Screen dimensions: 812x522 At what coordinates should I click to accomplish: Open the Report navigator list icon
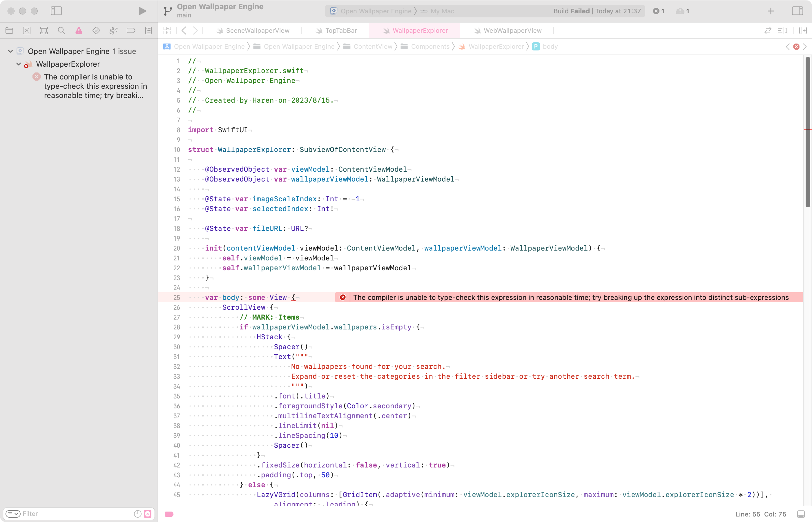coord(148,30)
